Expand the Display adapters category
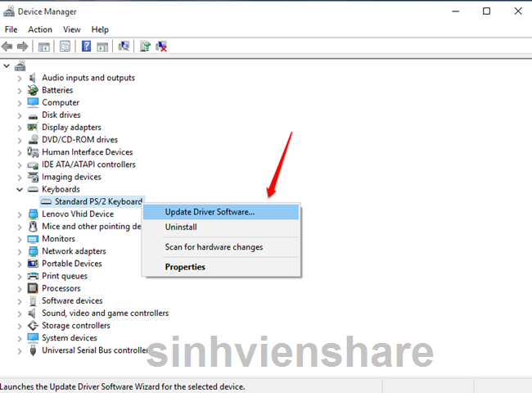This screenshot has height=393, width=532. click(x=20, y=128)
